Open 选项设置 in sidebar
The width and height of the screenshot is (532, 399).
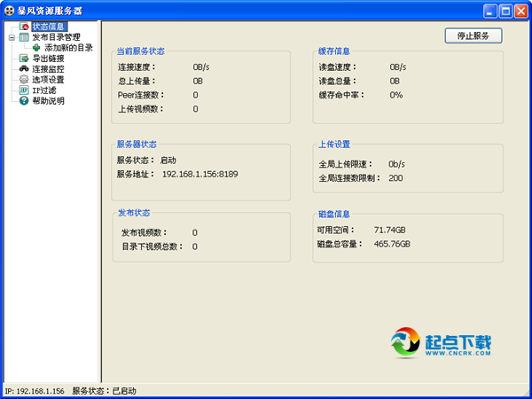[48, 80]
